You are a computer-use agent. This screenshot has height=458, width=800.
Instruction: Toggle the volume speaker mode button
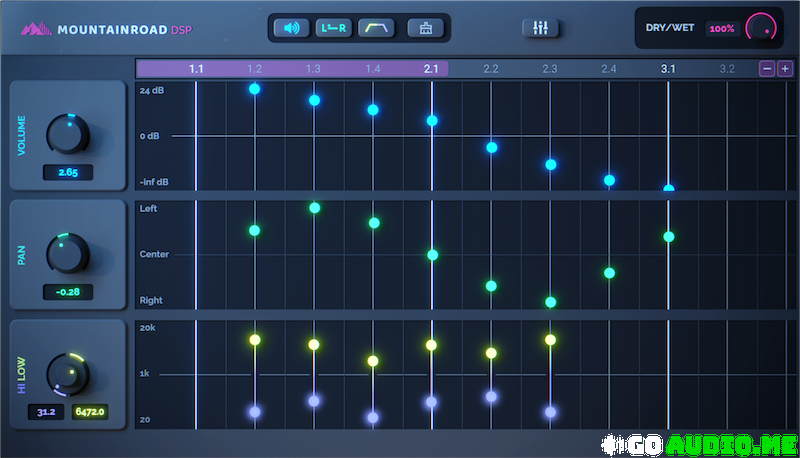291,28
